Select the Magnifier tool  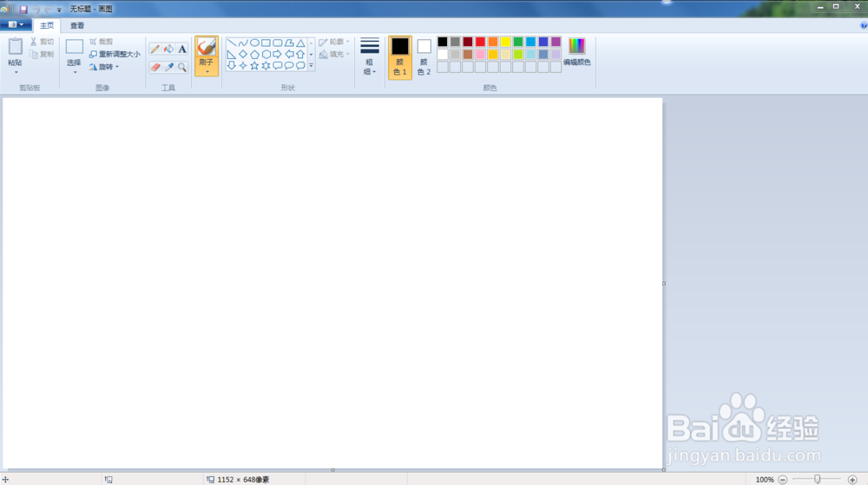click(182, 67)
